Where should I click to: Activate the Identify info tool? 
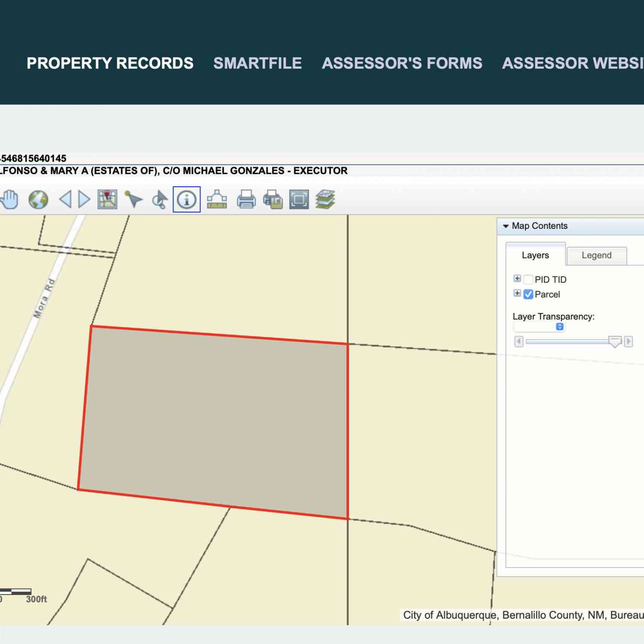tap(187, 200)
